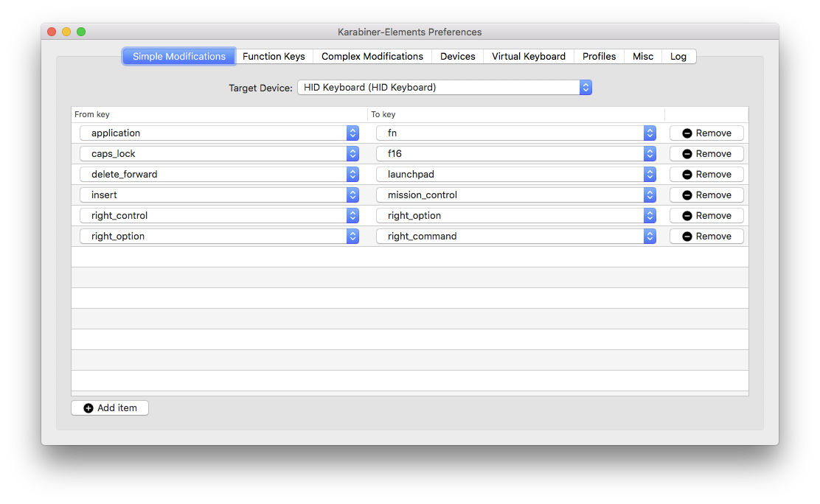Image resolution: width=820 pixels, height=504 pixels.
Task: Select the Simple Modifications tab
Action: point(179,57)
